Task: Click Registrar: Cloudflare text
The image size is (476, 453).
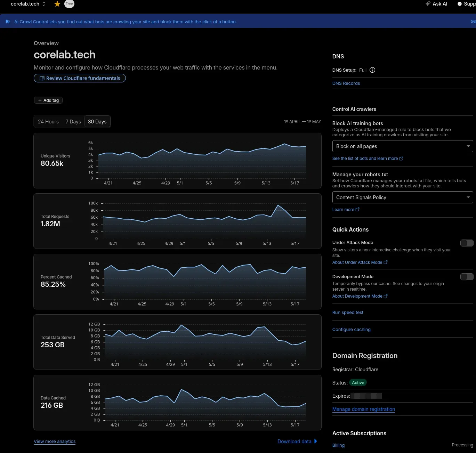Action: point(355,370)
